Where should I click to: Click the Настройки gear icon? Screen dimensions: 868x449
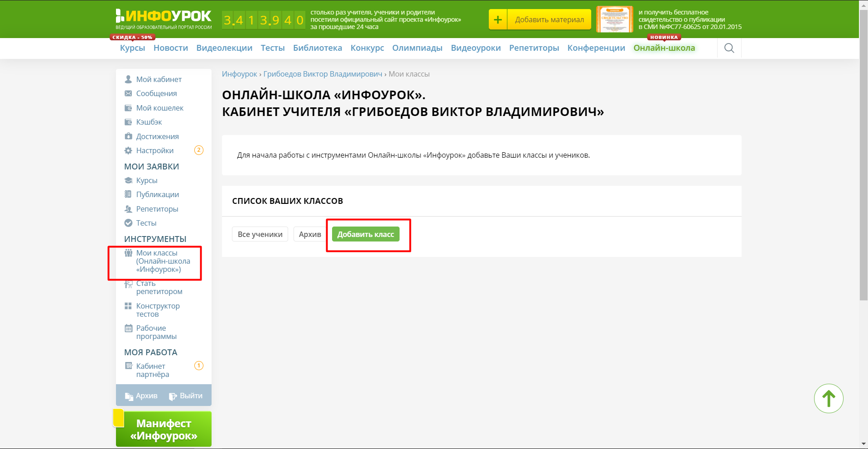pos(128,150)
